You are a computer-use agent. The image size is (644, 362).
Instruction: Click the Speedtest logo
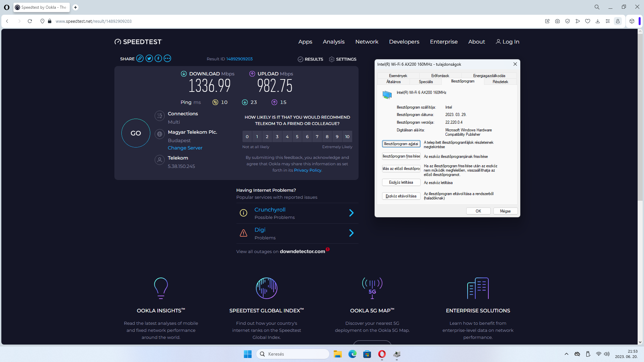click(138, 42)
